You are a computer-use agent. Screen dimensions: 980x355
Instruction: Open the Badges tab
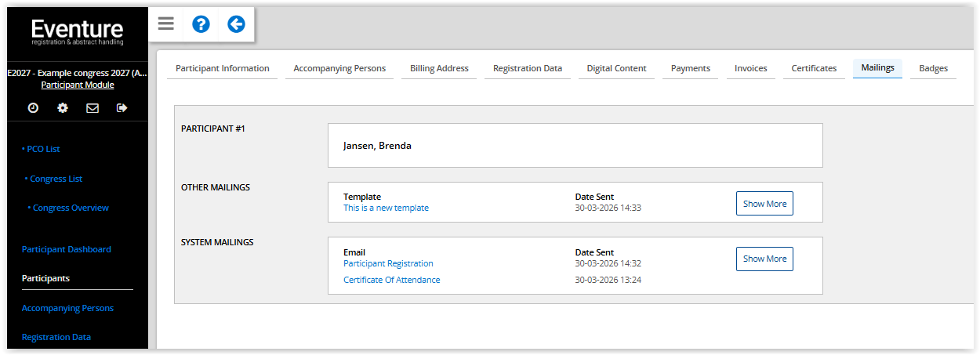pyautogui.click(x=933, y=68)
